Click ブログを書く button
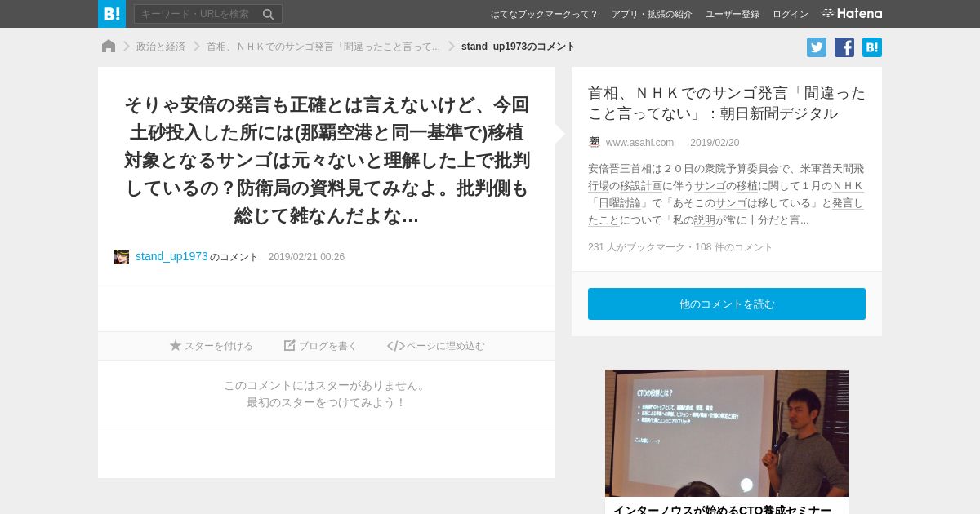The width and height of the screenshot is (980, 514). (x=321, y=346)
